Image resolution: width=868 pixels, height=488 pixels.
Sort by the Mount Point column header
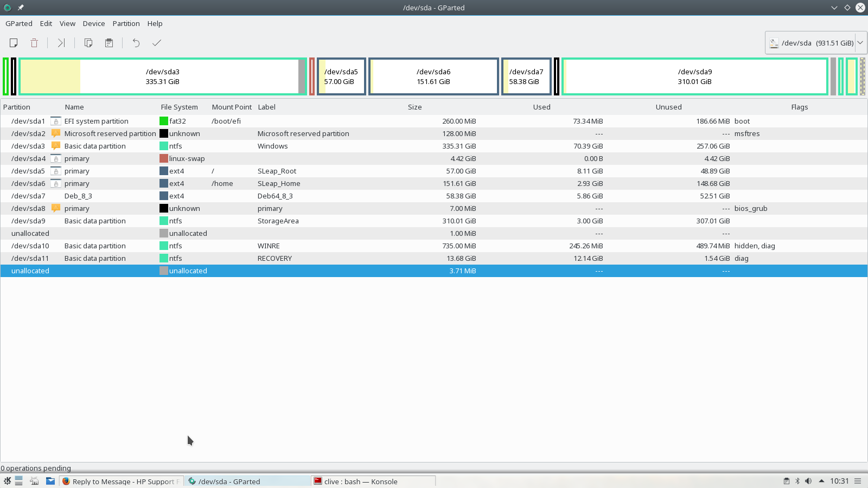(232, 107)
